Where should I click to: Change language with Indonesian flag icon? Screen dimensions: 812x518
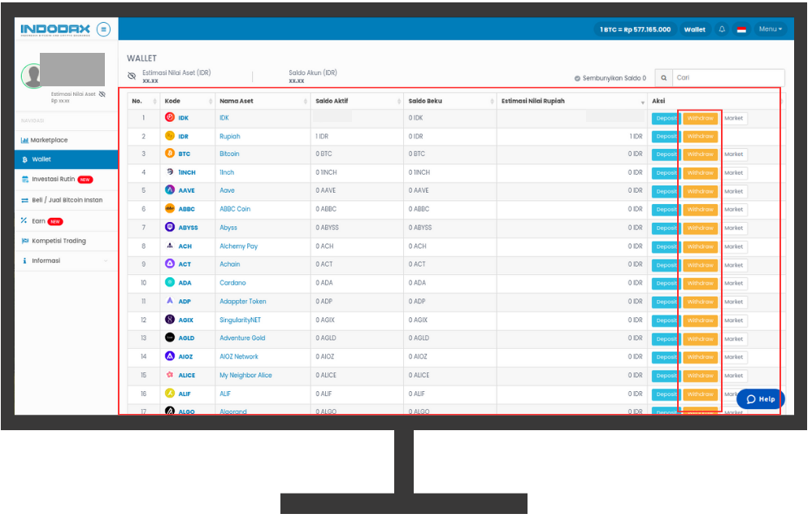click(x=741, y=29)
